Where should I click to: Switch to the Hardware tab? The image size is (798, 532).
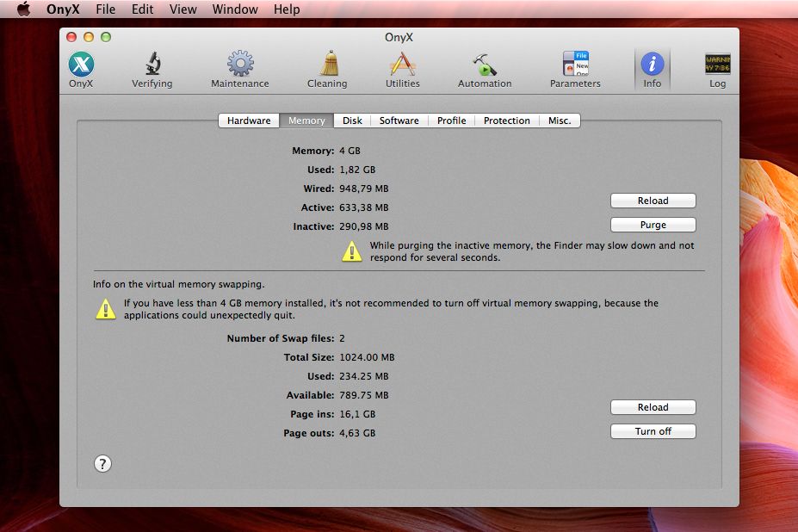249,121
